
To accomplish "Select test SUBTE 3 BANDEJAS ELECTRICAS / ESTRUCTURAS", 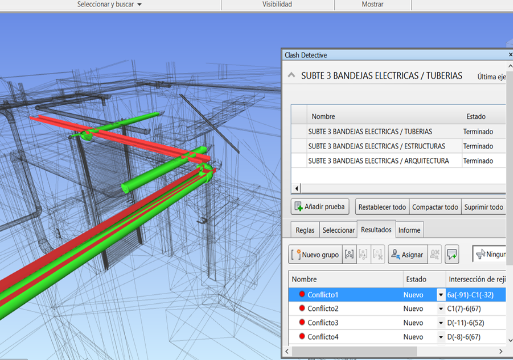I will pyautogui.click(x=398, y=146).
